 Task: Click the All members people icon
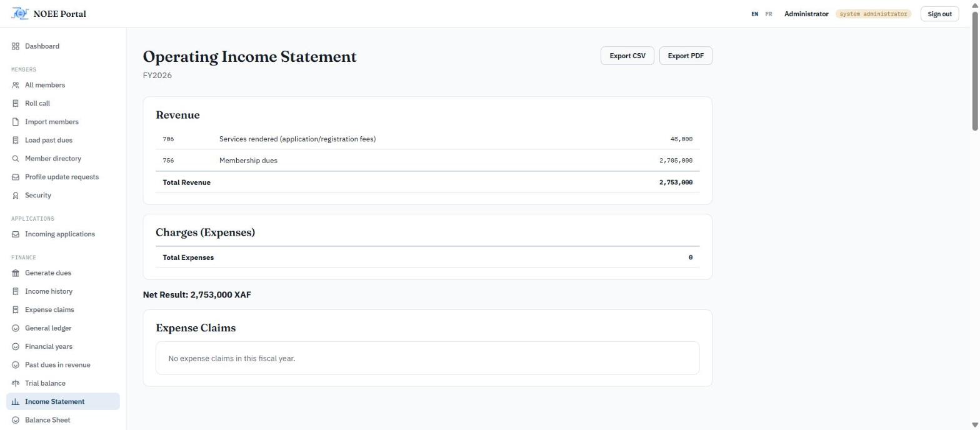16,85
